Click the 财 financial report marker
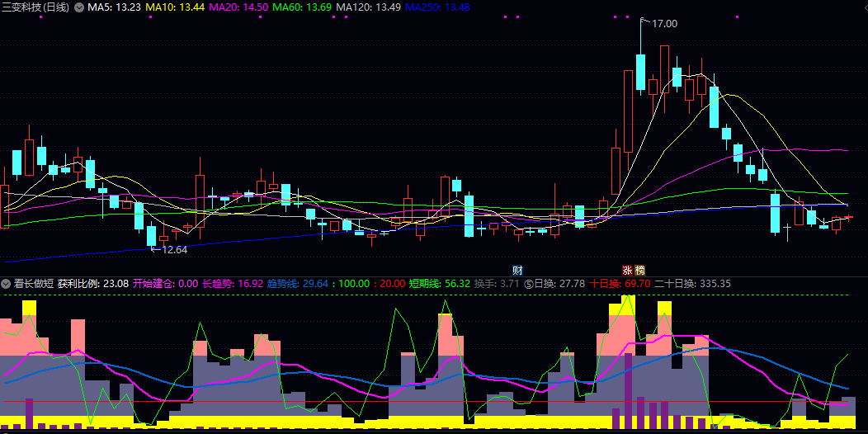The image size is (868, 434). (x=517, y=271)
